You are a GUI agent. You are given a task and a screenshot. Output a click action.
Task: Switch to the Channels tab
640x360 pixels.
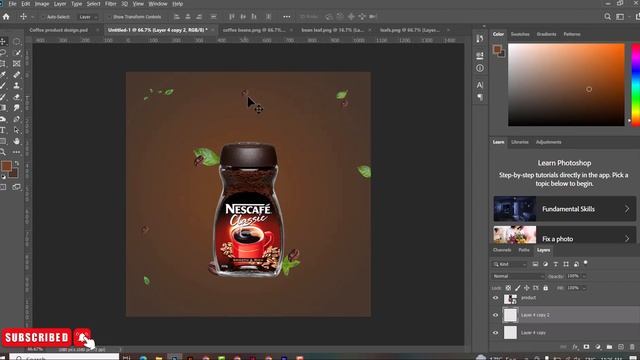502,250
